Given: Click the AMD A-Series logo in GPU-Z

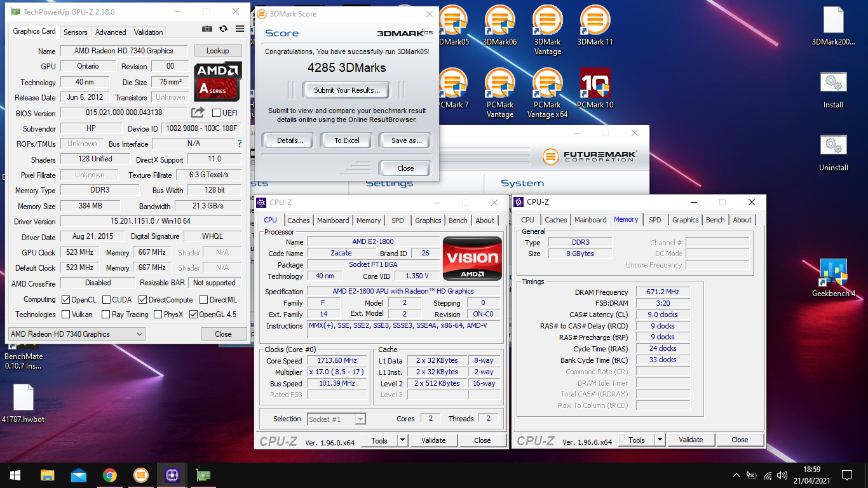Looking at the screenshot, I should [217, 81].
